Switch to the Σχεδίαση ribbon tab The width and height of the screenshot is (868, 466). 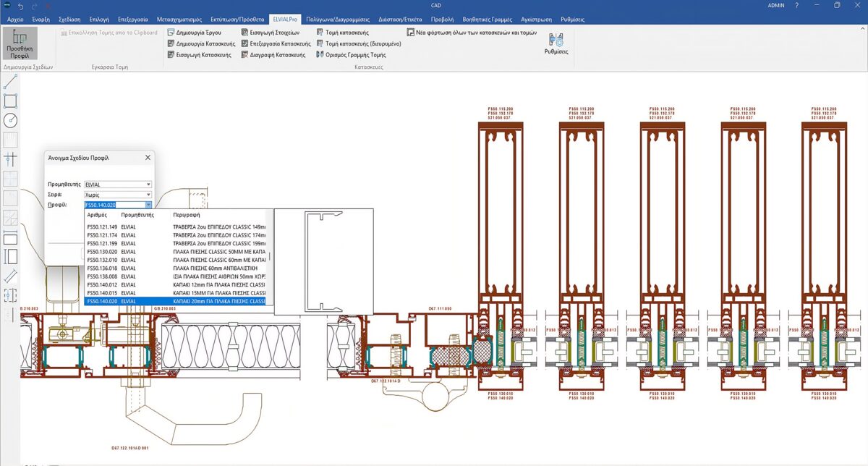(70, 19)
